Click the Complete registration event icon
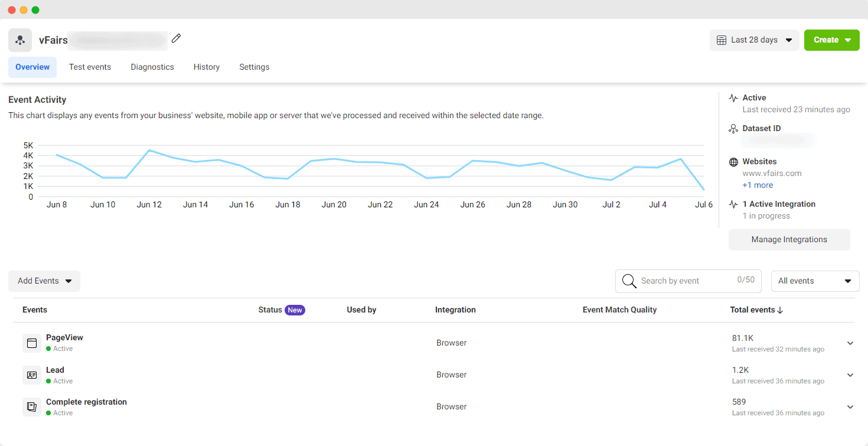Screen dimensions: 868x446 [32, 406]
